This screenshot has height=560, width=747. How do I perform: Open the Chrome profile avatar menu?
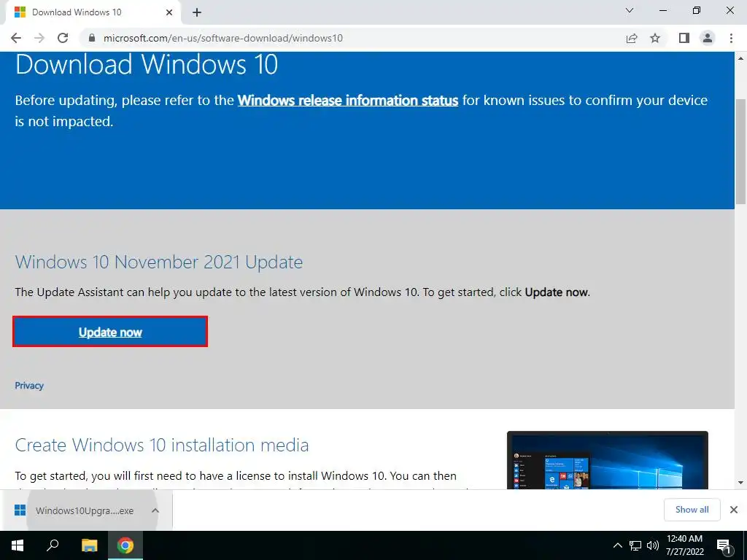[x=708, y=38]
